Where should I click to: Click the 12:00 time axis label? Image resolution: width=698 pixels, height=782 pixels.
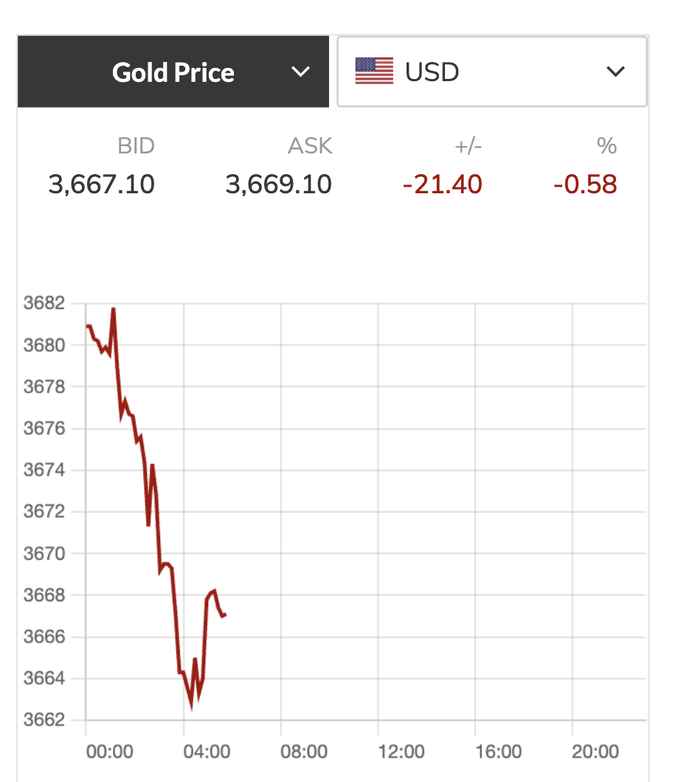[x=401, y=751]
